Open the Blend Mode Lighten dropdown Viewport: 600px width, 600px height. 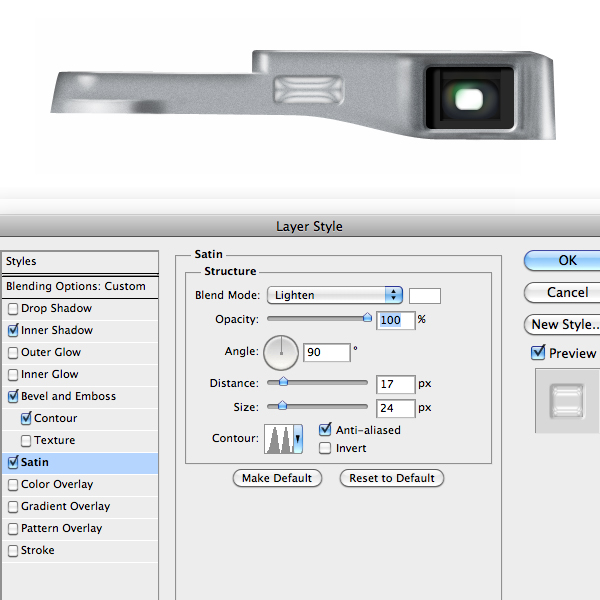click(x=335, y=295)
